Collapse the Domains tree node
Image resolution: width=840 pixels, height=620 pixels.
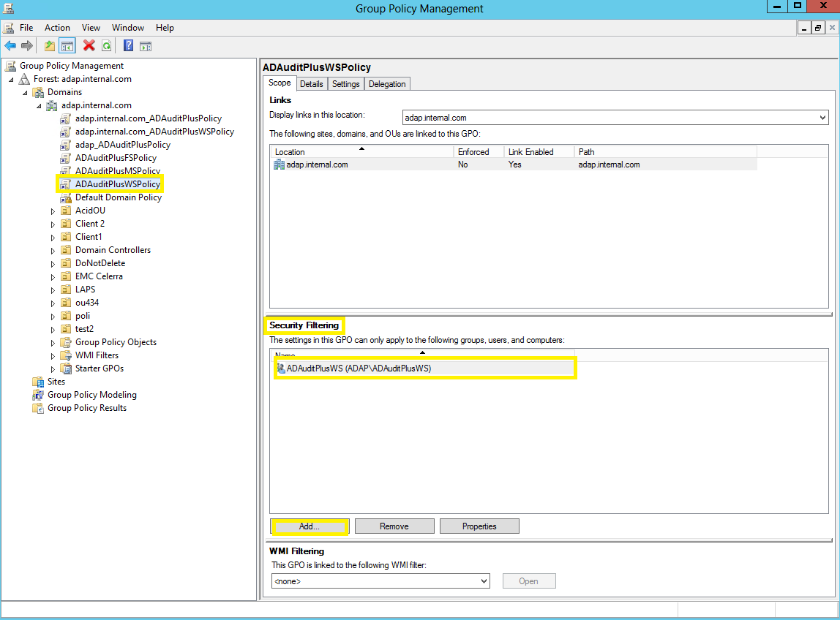click(25, 92)
